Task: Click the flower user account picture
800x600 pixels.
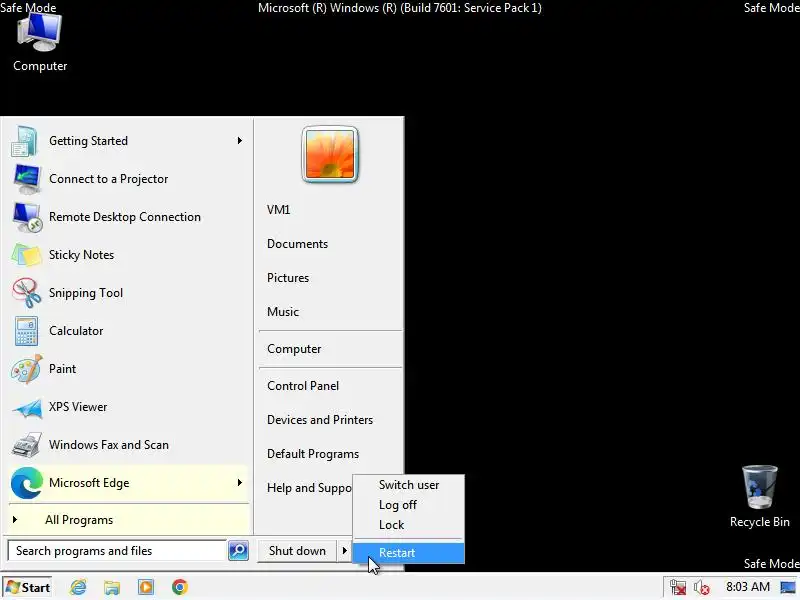Action: pyautogui.click(x=330, y=154)
